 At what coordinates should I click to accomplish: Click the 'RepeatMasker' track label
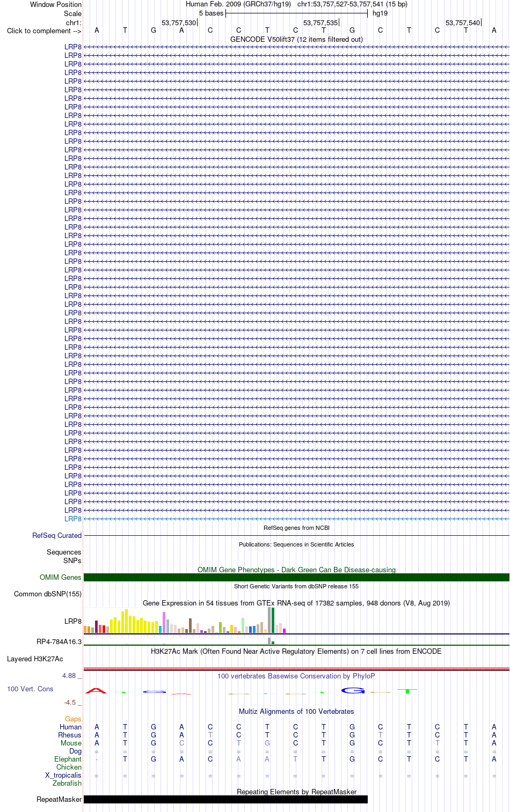[59, 799]
